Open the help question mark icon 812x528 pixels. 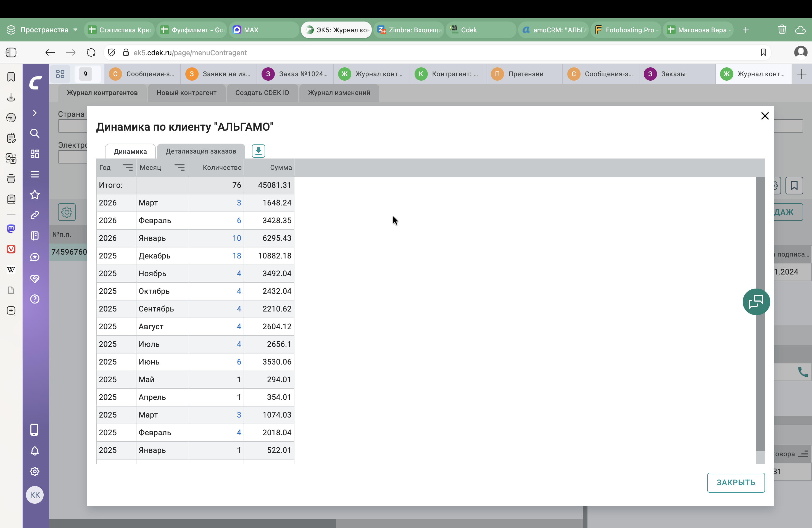(x=35, y=299)
